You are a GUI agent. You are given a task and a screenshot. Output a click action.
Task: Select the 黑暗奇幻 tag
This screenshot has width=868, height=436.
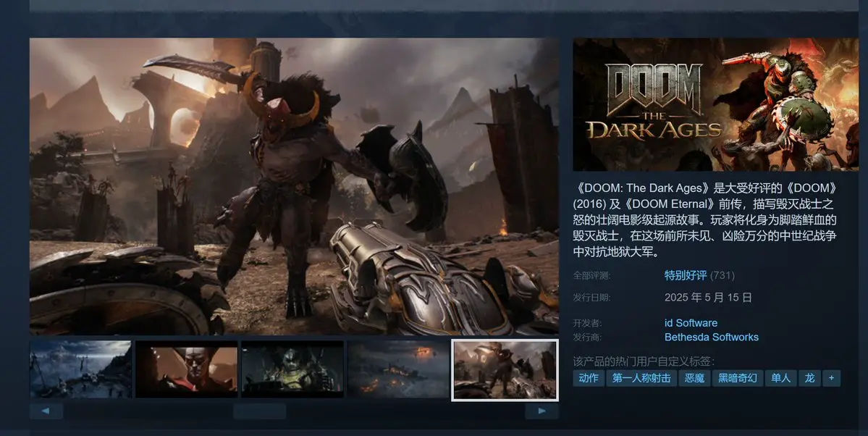coord(738,378)
